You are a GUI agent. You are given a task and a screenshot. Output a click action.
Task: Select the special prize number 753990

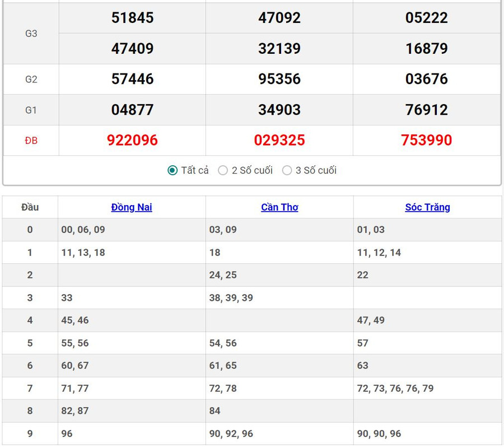427,140
